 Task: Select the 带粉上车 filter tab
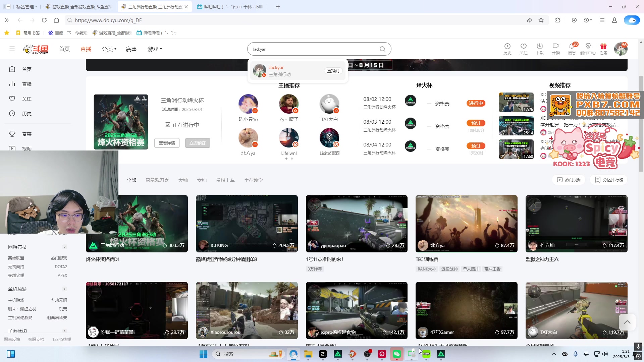pos(225,180)
